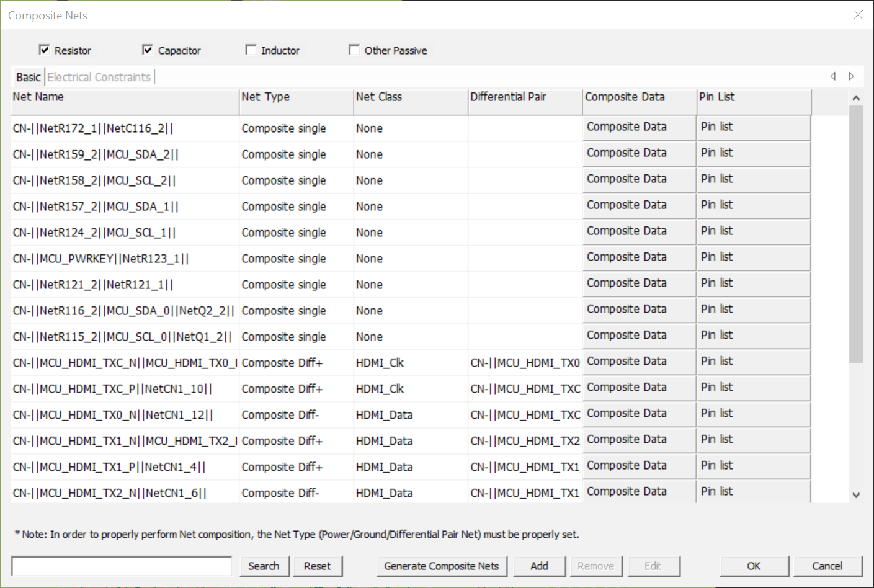Screen dimensions: 874x588
Task: Uncheck the Resistor checkbox
Action: [x=45, y=50]
